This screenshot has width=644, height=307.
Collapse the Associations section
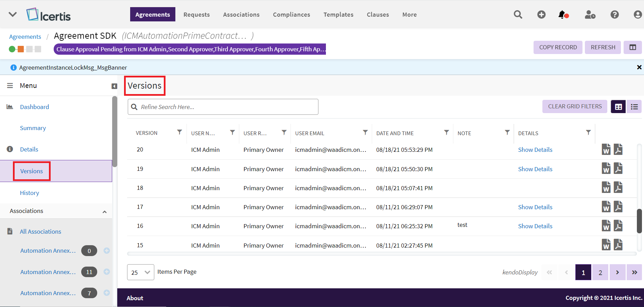coord(104,212)
